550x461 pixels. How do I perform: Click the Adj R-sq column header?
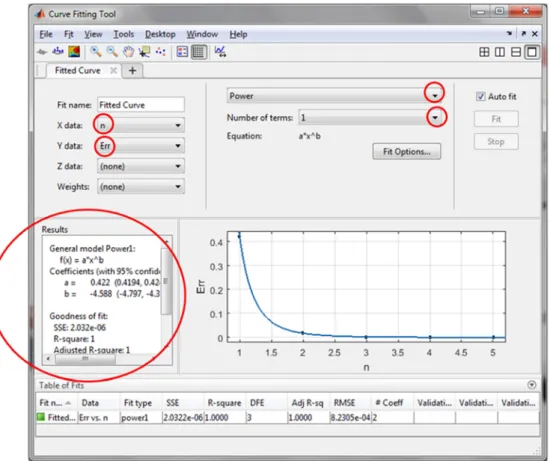[308, 403]
